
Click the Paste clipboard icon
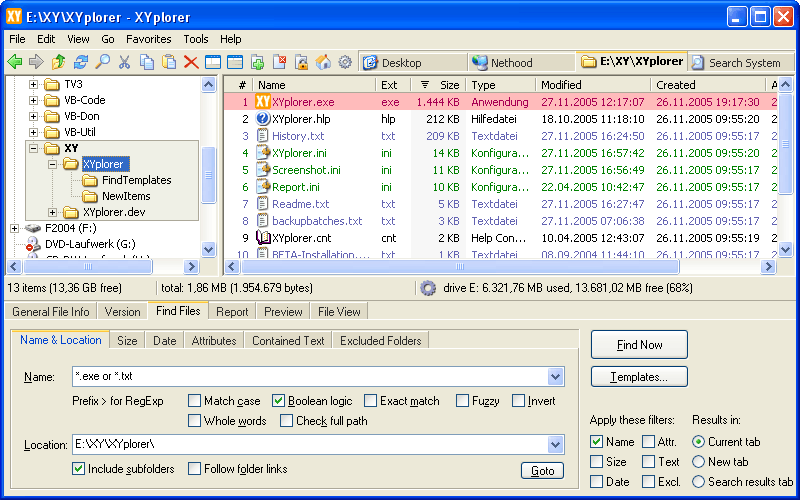tap(169, 62)
